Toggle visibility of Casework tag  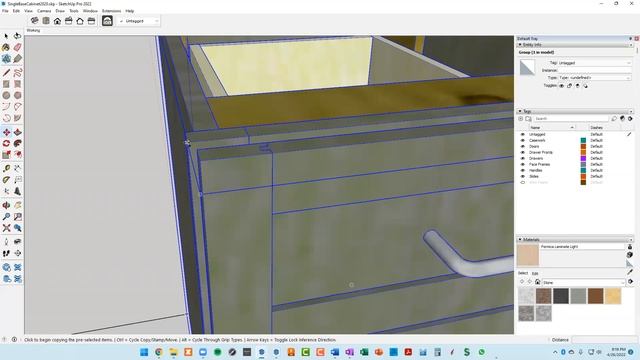[522, 140]
